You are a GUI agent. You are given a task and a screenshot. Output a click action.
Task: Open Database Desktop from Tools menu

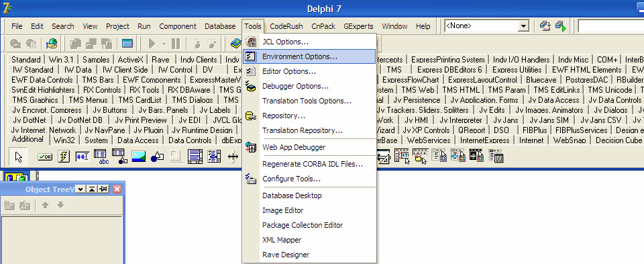pos(309,195)
